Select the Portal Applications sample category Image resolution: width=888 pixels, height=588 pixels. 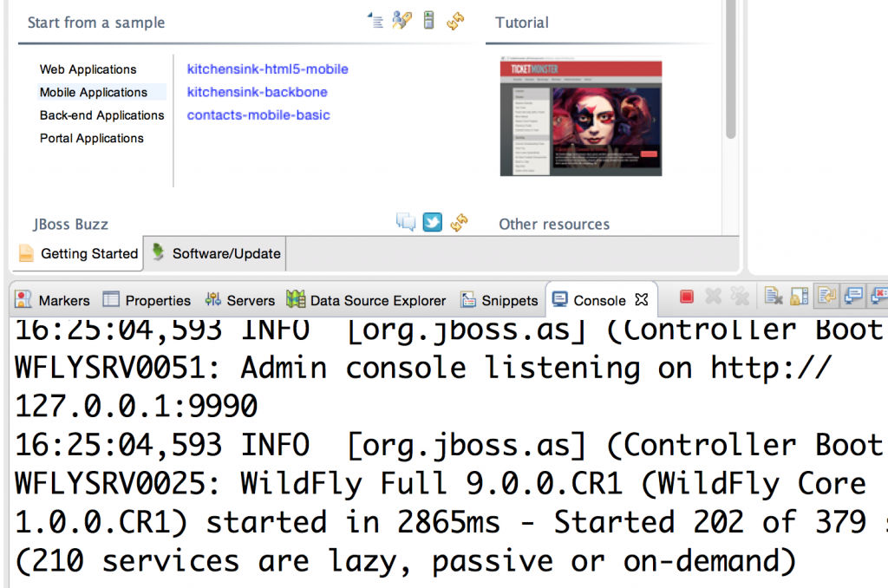(92, 138)
